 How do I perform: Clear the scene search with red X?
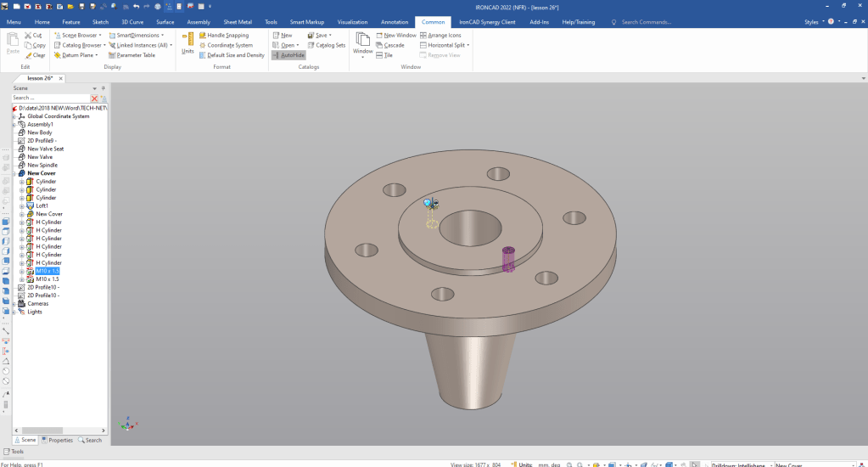point(95,98)
